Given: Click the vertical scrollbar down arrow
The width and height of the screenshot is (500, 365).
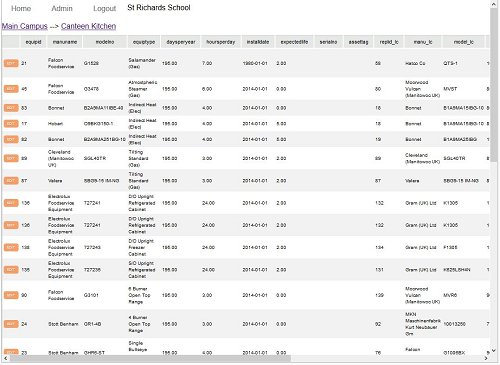Looking at the screenshot, I should pos(494,351).
